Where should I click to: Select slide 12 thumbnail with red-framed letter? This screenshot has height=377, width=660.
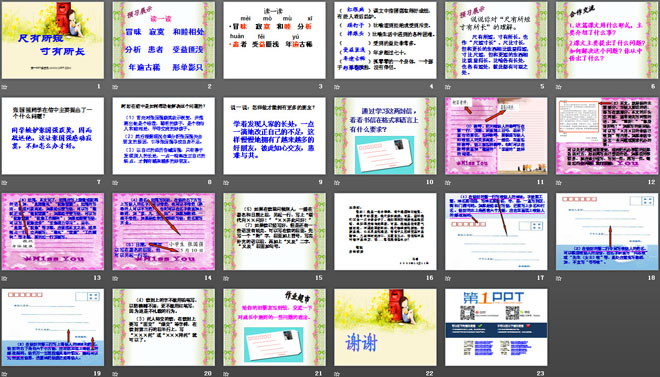coord(607,136)
